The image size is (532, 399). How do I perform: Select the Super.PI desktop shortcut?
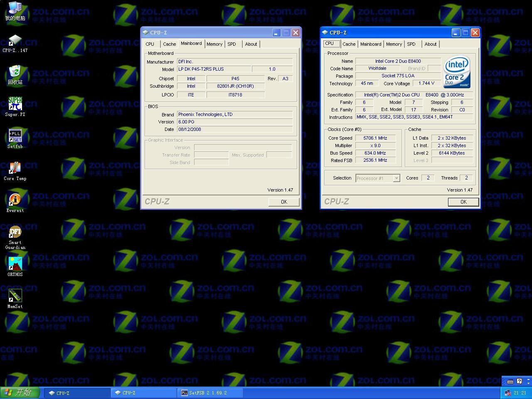15,106
